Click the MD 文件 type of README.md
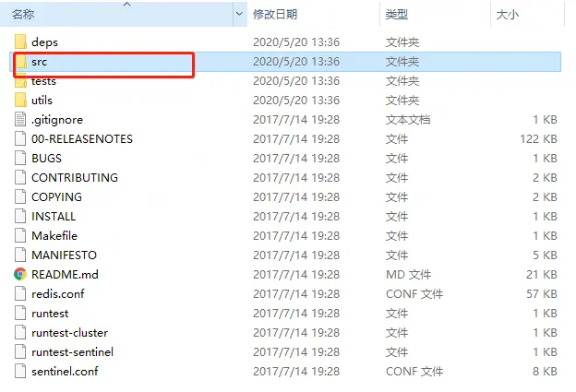The height and width of the screenshot is (392, 576). click(x=409, y=275)
